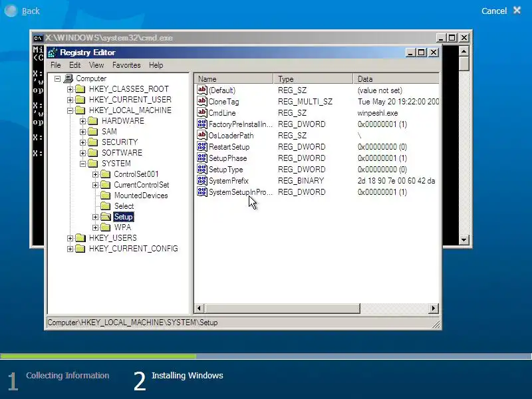Maximize the Registry Editor window
The height and width of the screenshot is (399, 532).
tap(422, 53)
